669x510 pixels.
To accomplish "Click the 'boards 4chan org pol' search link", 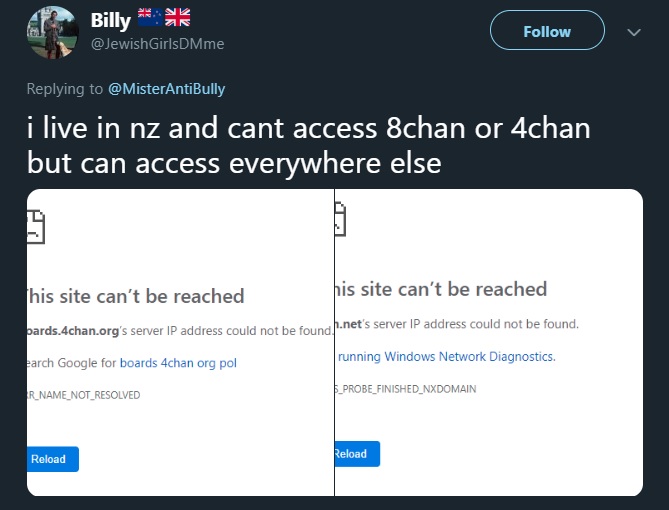I will 179,362.
